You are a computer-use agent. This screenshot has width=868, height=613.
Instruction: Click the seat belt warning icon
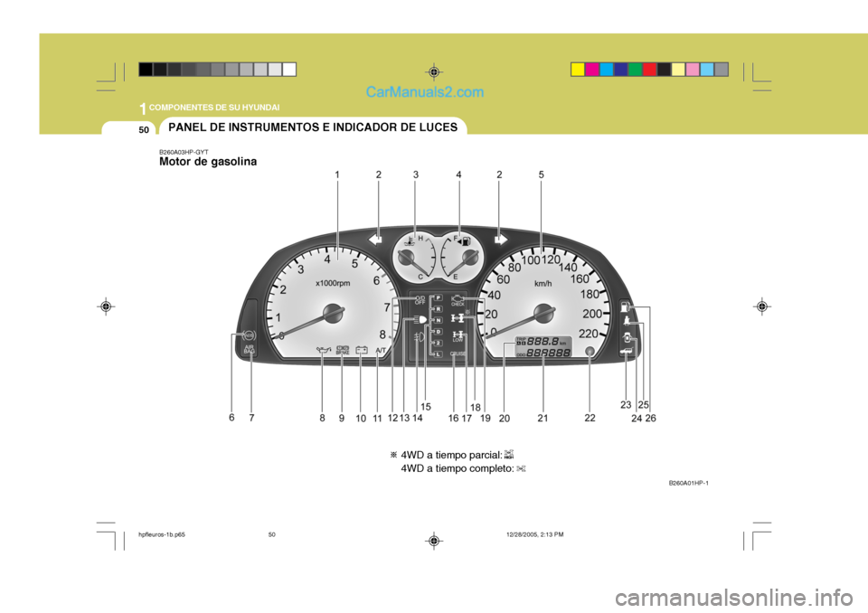(626, 321)
